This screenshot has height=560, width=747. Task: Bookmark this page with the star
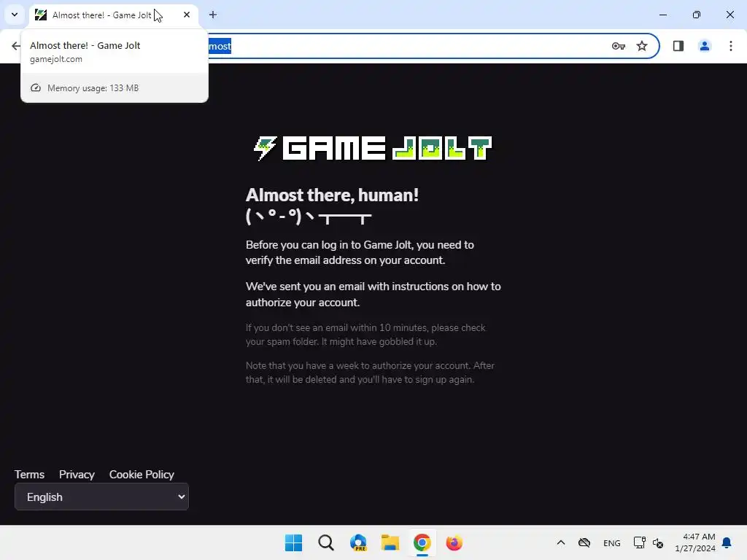click(642, 46)
